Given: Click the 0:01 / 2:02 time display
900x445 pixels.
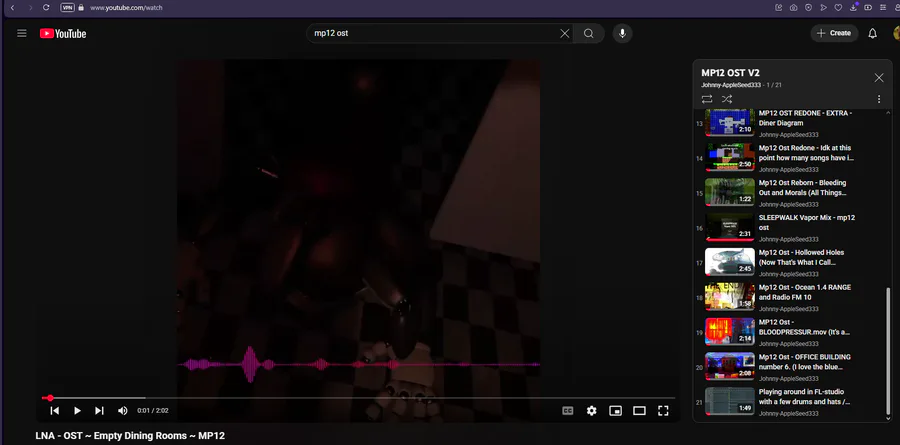Looking at the screenshot, I should tap(153, 411).
